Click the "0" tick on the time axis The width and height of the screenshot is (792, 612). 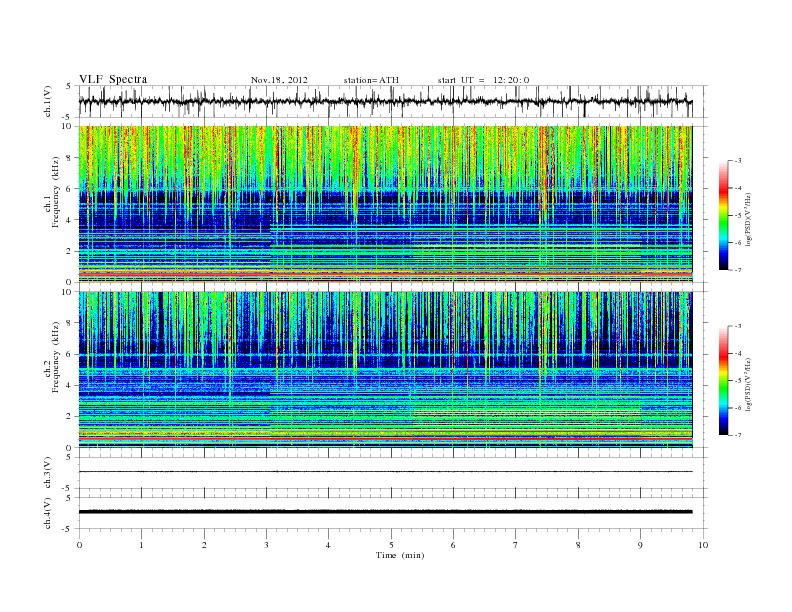click(x=79, y=545)
